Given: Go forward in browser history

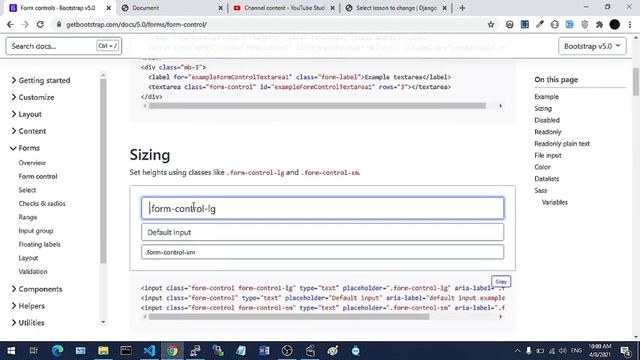Looking at the screenshot, I should tap(25, 24).
